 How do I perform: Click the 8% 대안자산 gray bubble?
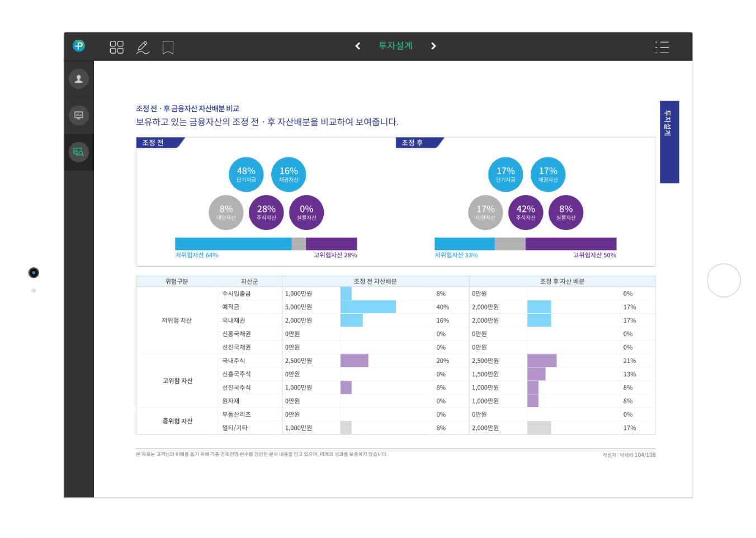(x=226, y=213)
